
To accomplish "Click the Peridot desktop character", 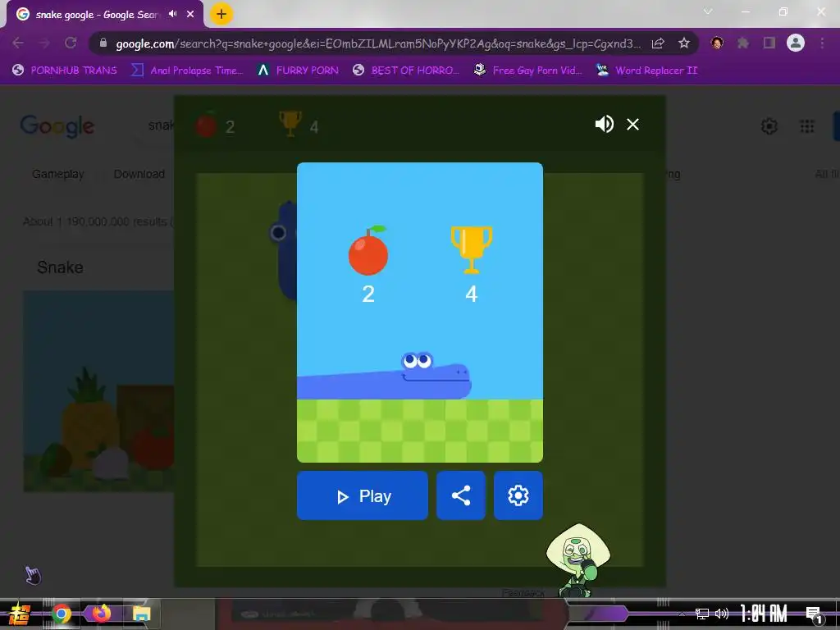I will [x=578, y=560].
